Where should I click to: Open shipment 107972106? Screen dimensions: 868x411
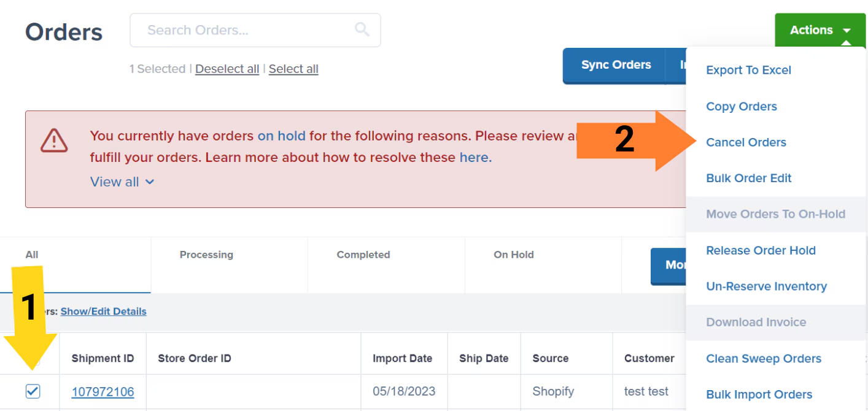(x=103, y=391)
